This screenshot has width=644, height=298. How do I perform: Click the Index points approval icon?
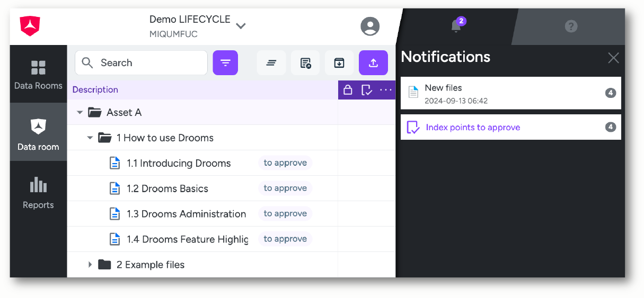(413, 128)
